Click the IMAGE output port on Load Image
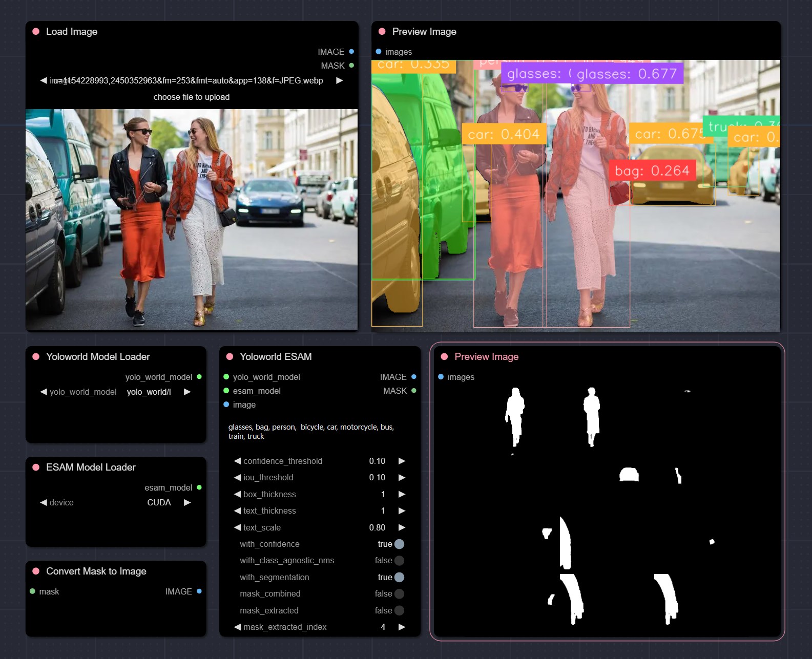 pyautogui.click(x=351, y=52)
